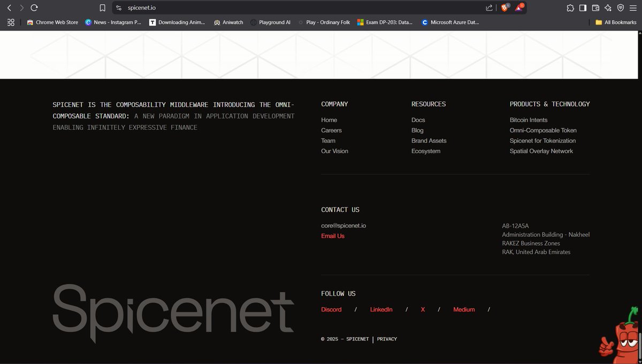Toggle the browser sidebar panel icon

583,8
